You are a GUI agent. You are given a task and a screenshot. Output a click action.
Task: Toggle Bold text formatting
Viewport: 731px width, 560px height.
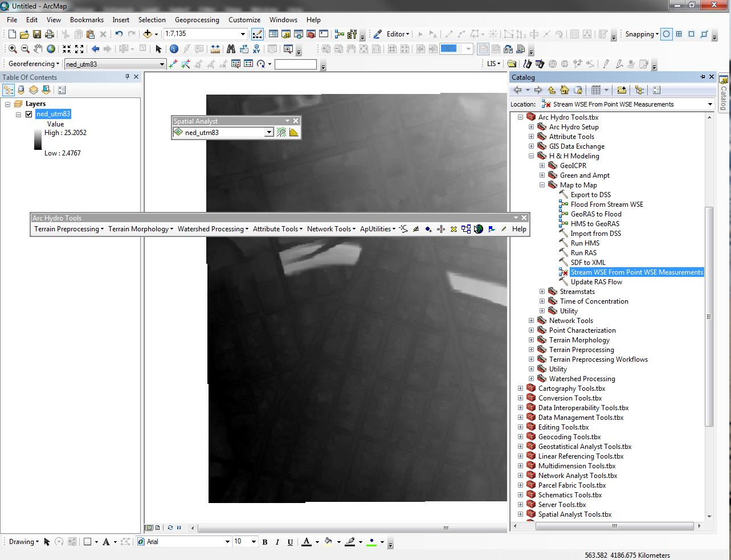pyautogui.click(x=265, y=542)
